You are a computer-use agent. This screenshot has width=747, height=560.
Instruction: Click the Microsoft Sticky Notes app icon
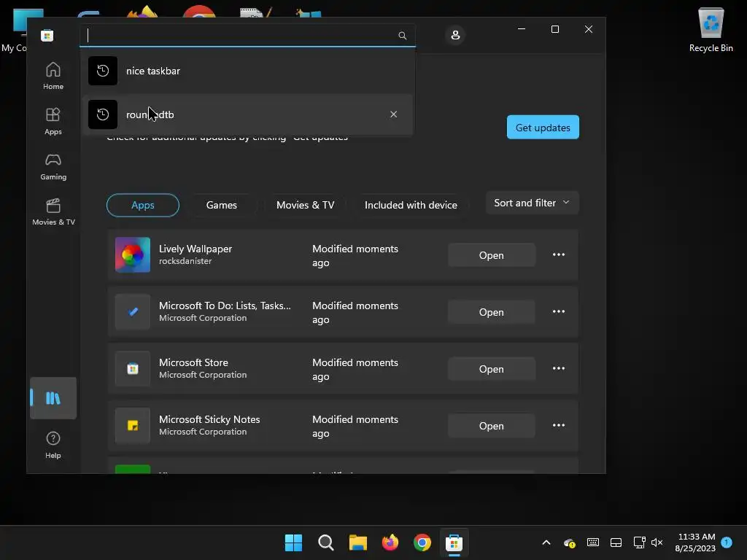coord(133,426)
